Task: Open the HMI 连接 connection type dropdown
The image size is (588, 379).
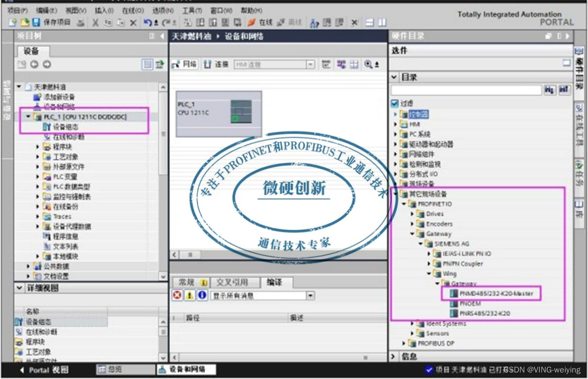Action: (311, 64)
